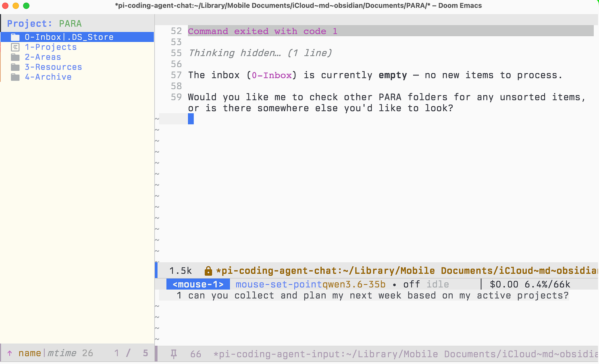Screen dimensions: 599x364
Task: Click the <mouse-1> key indicator
Action: (x=198, y=284)
